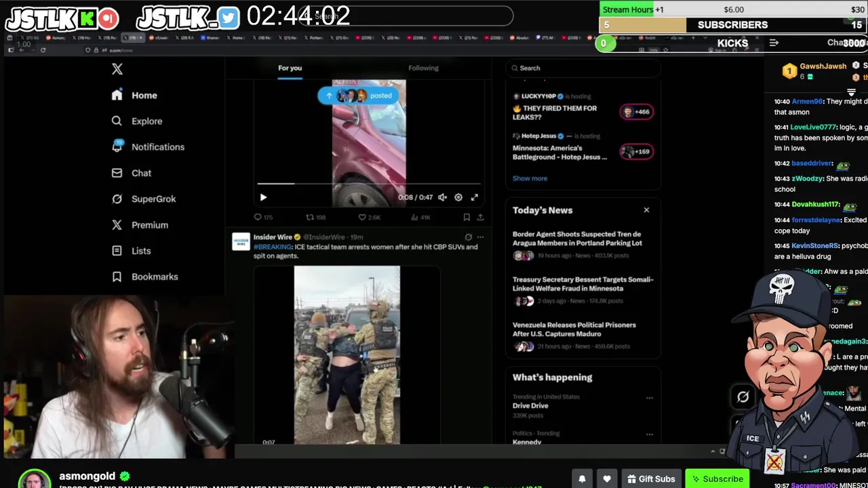This screenshot has height=488, width=868.
Task: Open more options for Drive Drive trend
Action: (x=649, y=398)
